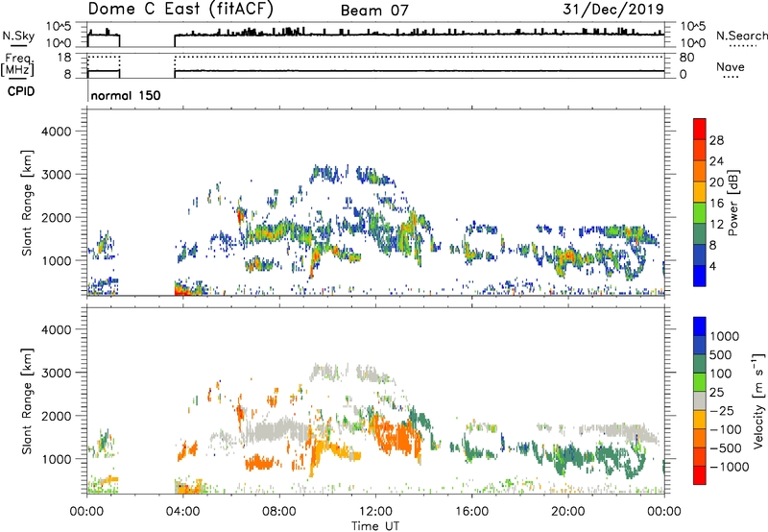Select the 'Nave' legend label
The width and height of the screenshot is (768, 532).
pyautogui.click(x=731, y=66)
